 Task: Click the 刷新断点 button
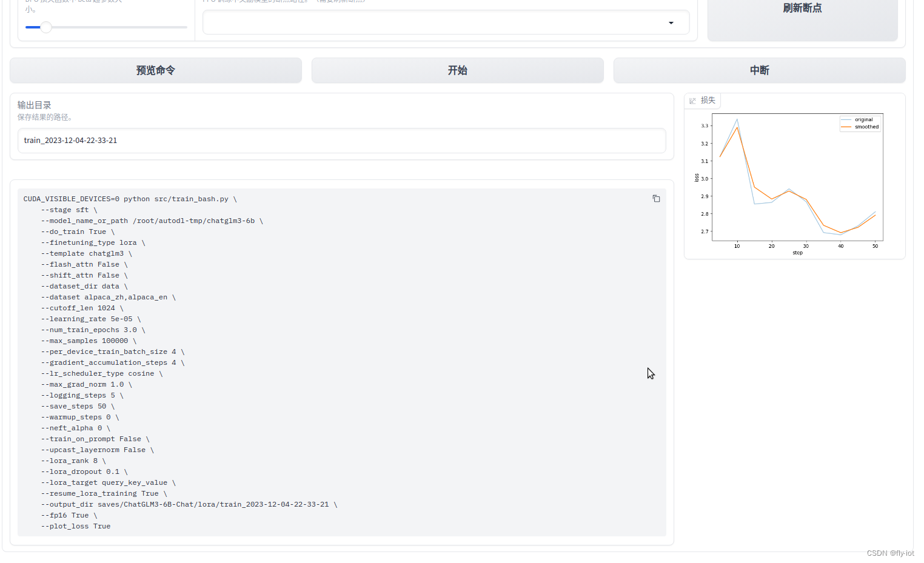click(x=803, y=18)
